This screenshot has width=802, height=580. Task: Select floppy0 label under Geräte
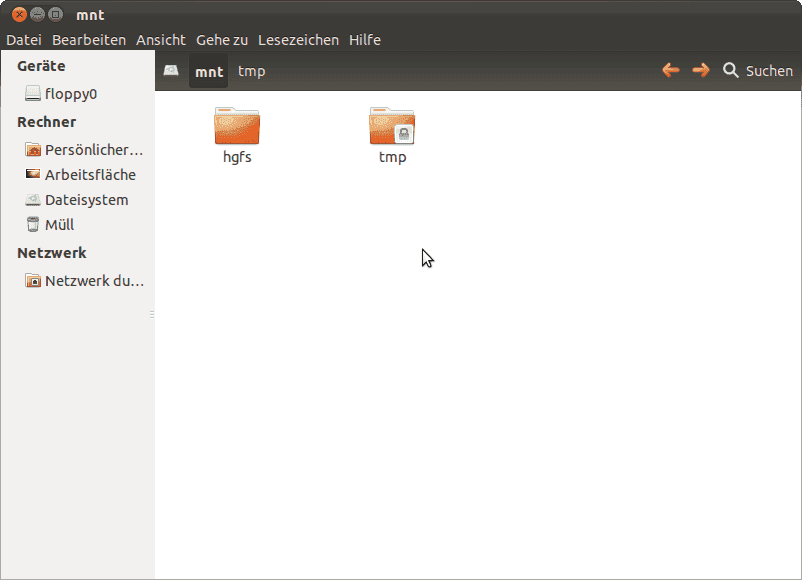[71, 94]
